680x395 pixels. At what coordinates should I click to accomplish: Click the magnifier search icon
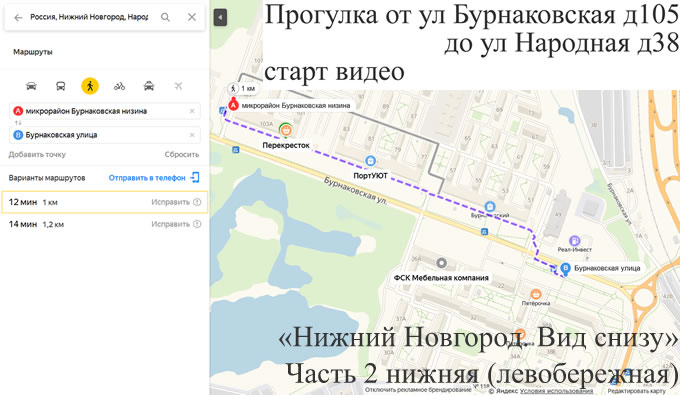(165, 17)
